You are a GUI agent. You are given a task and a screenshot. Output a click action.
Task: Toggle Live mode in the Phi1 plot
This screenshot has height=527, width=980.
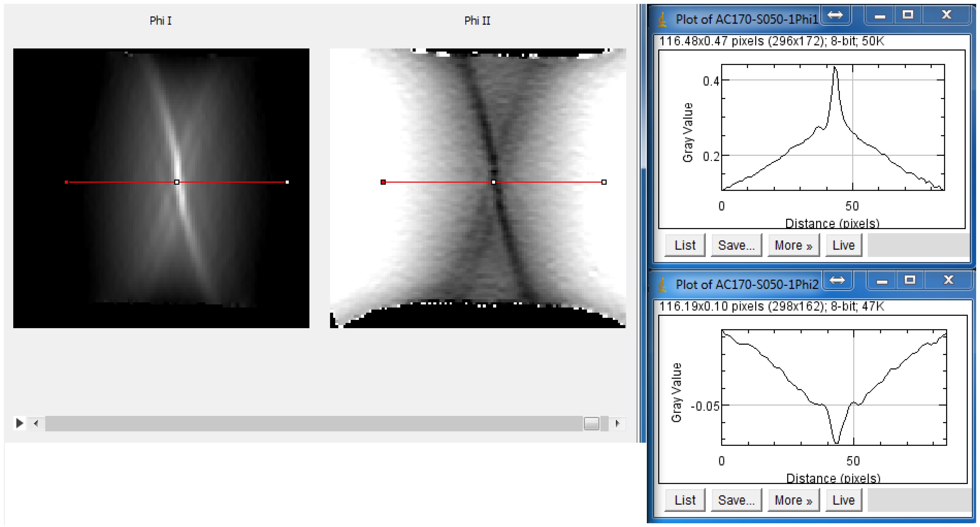[844, 245]
